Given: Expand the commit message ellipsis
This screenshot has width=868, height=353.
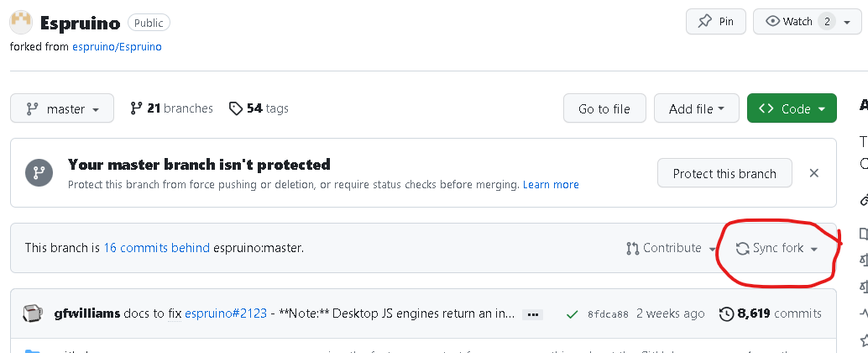Looking at the screenshot, I should click(x=533, y=314).
